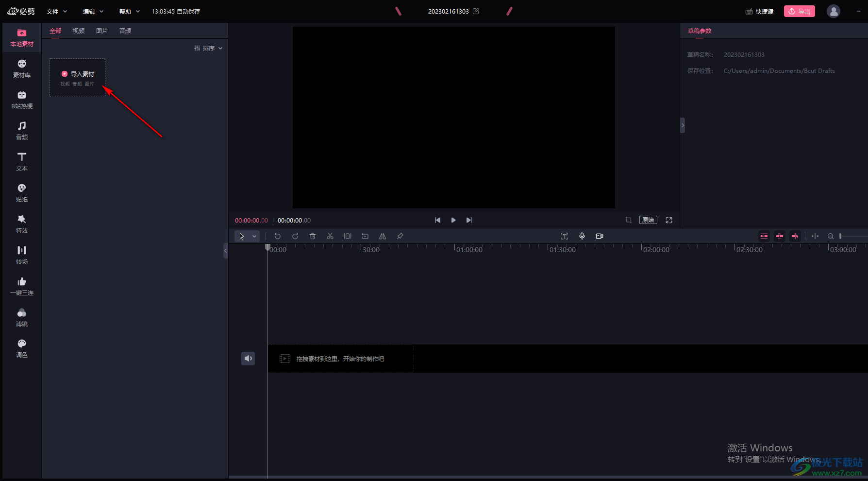Open the 文件 menu
The image size is (868, 481).
(x=57, y=11)
